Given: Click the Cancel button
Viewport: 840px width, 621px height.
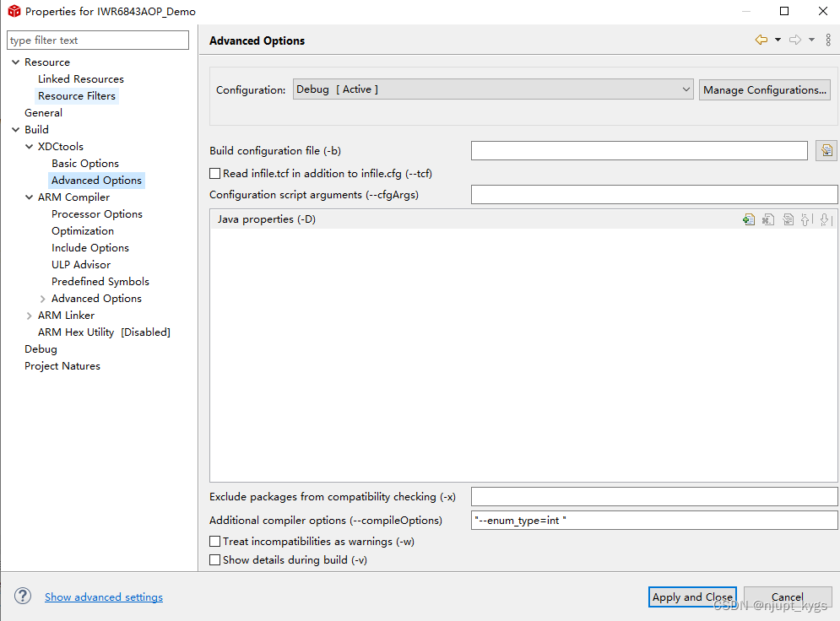Looking at the screenshot, I should click(x=787, y=597).
